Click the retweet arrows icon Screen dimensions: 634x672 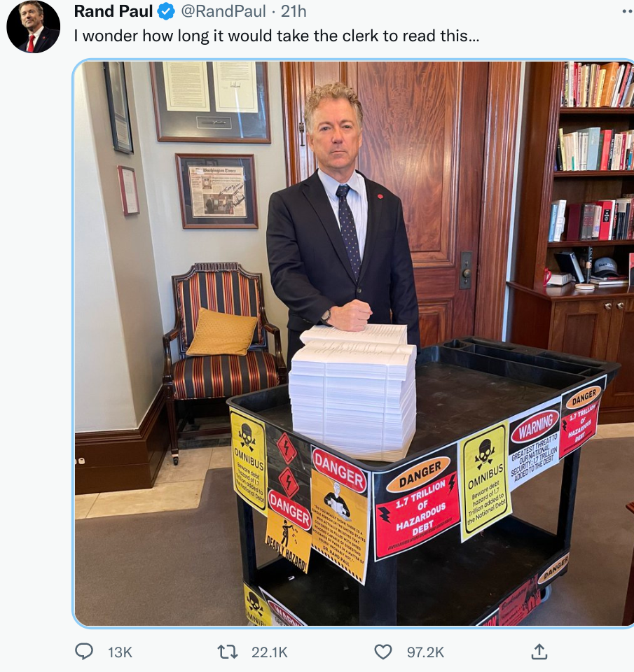[228, 652]
